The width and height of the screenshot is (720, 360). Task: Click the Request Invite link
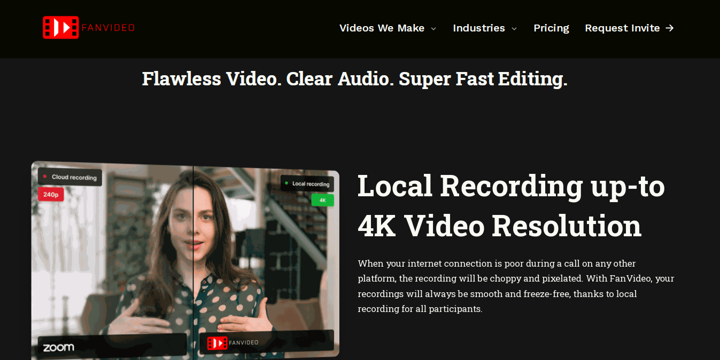pyautogui.click(x=629, y=28)
